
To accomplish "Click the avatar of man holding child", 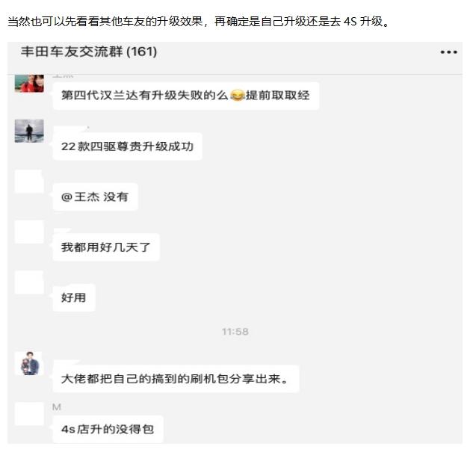I will tap(29, 364).
